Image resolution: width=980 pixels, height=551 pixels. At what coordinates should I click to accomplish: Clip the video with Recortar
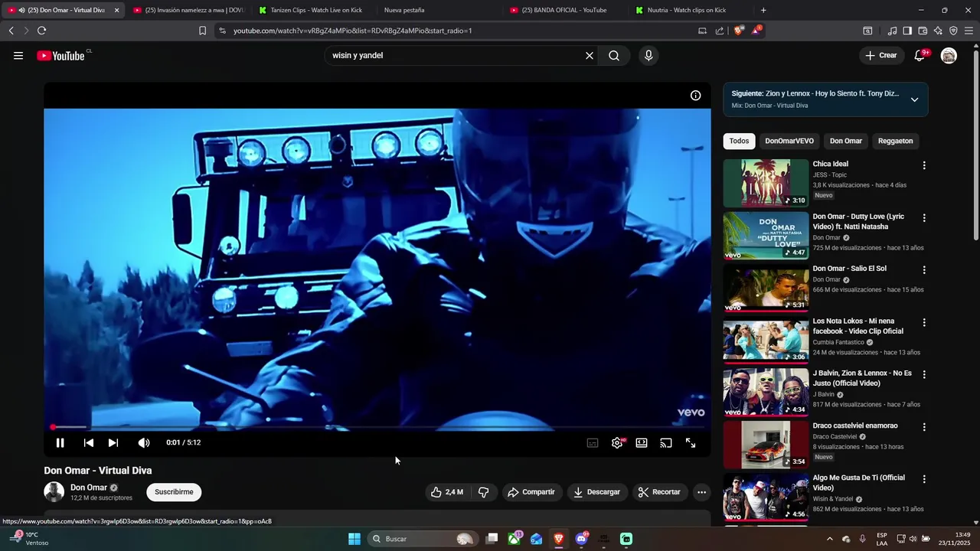coord(659,492)
